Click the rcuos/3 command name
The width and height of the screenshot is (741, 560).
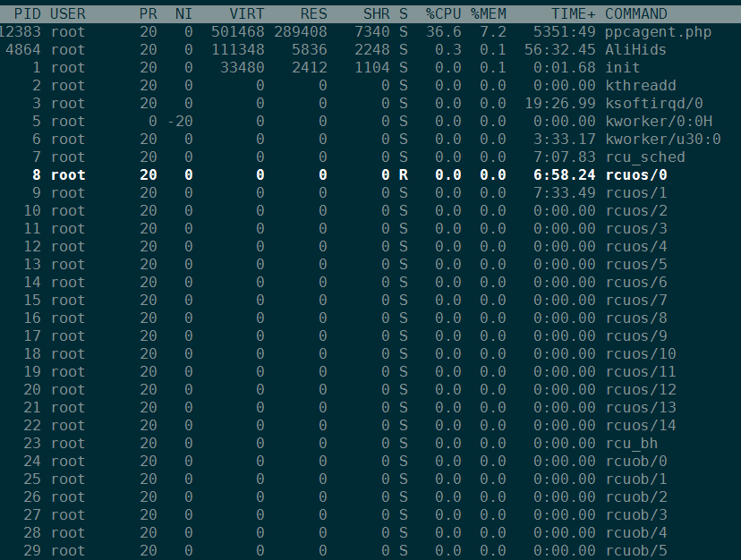636,229
